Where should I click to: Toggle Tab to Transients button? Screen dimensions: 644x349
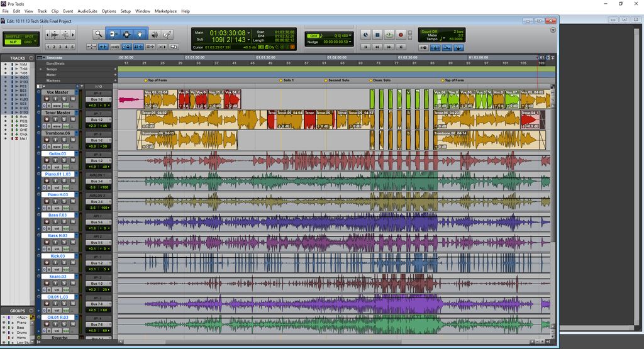[104, 47]
